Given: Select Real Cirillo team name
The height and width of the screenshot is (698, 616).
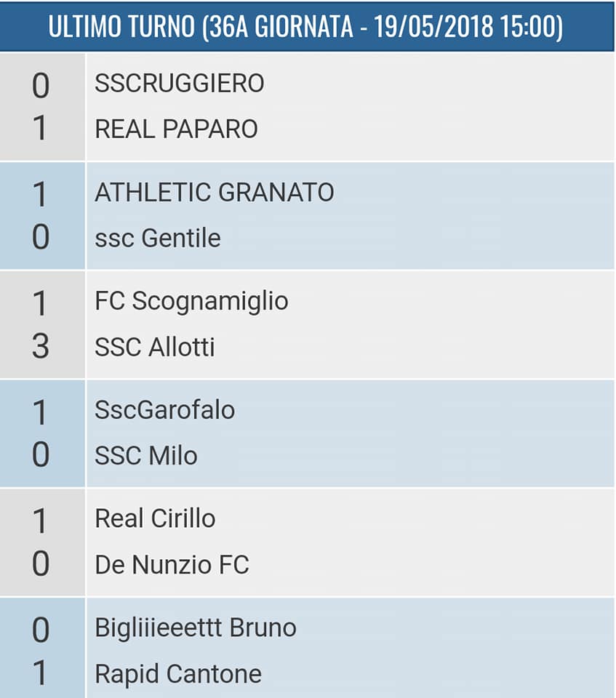Looking at the screenshot, I should [x=155, y=518].
